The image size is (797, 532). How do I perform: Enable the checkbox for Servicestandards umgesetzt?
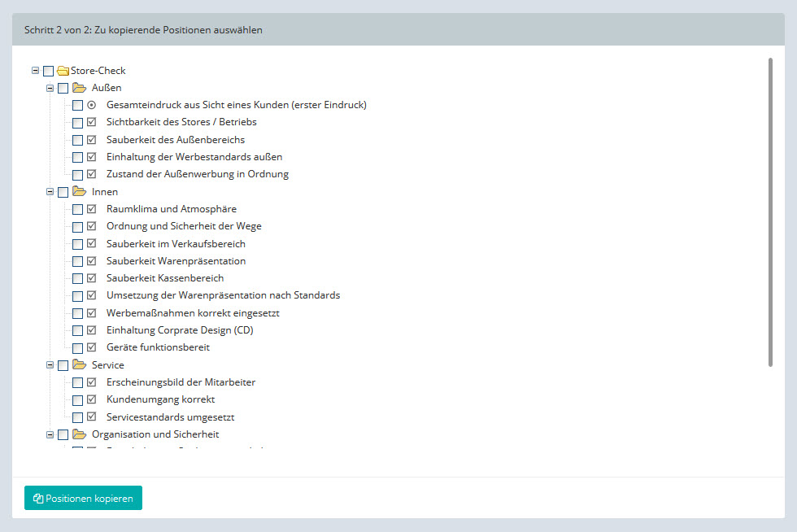(x=77, y=417)
